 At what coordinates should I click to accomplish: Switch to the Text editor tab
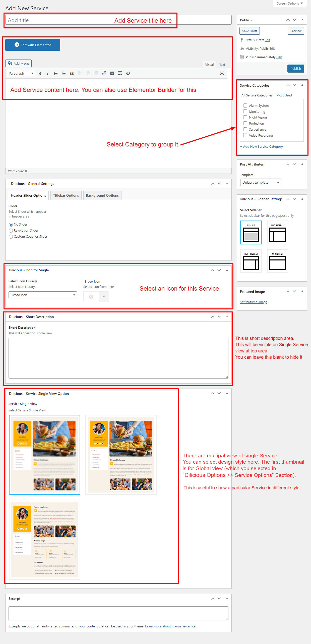tap(222, 65)
